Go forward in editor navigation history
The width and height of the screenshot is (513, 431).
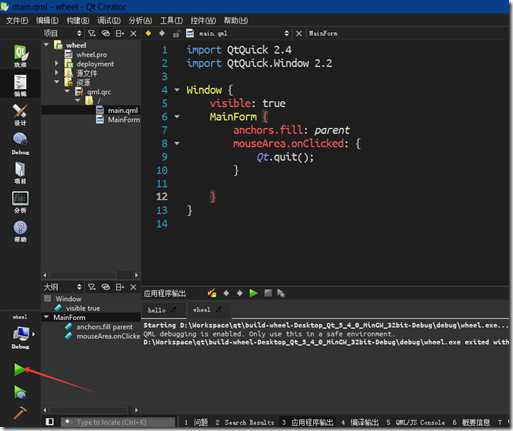pyautogui.click(x=162, y=33)
